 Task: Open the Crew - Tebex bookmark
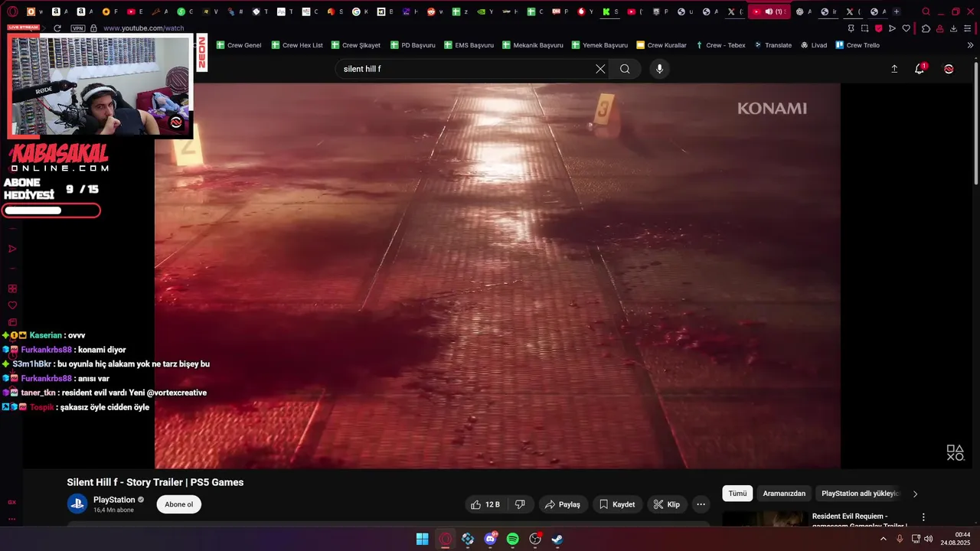coord(720,45)
